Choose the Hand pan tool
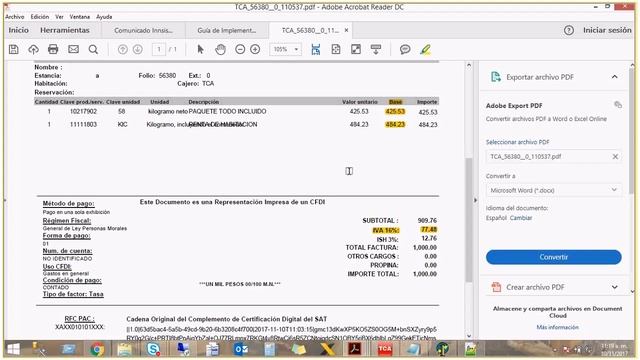The height and width of the screenshot is (360, 640). [x=220, y=49]
